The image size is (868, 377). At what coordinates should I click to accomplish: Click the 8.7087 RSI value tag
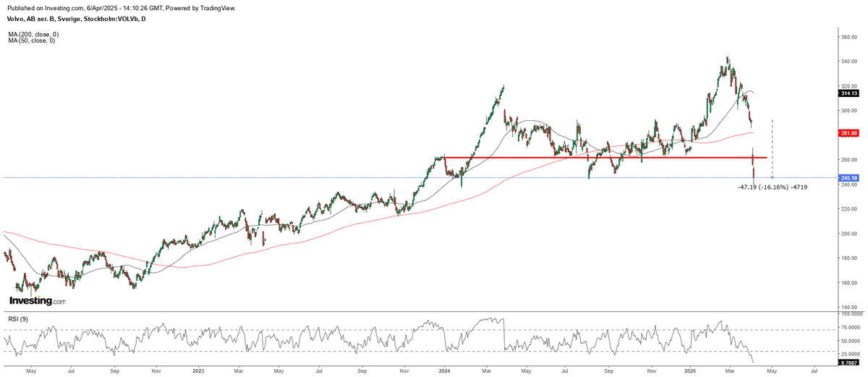(x=848, y=363)
